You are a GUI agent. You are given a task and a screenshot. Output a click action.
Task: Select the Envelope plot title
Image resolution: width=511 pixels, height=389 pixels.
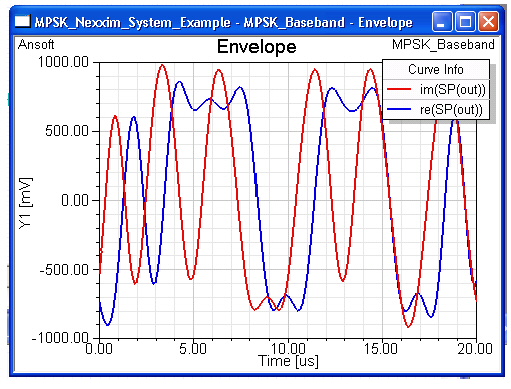[257, 47]
